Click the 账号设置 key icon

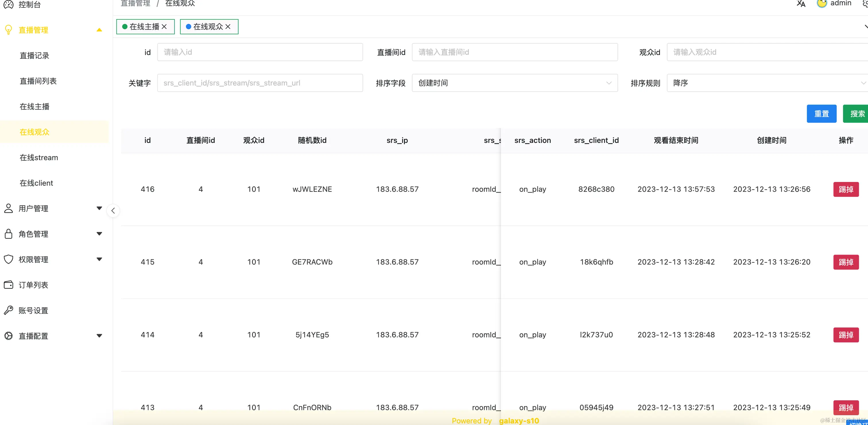point(8,310)
